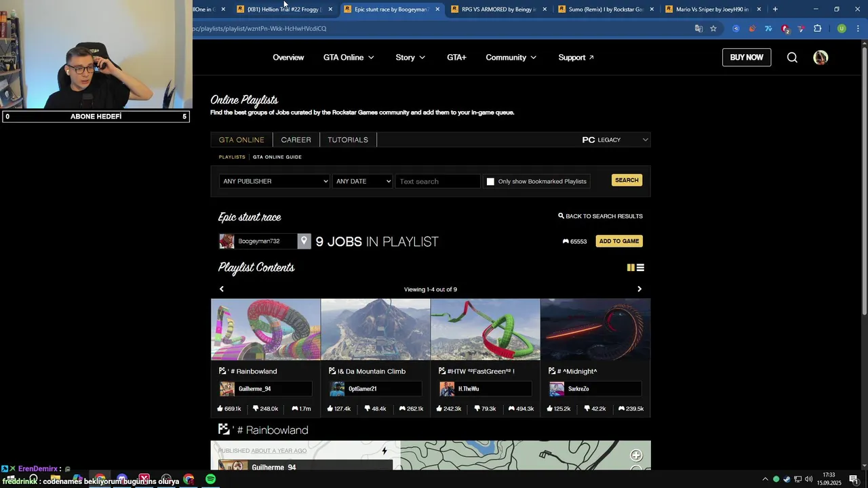Click the zoom-in plus icon on the map
The image size is (868, 488).
tap(636, 455)
